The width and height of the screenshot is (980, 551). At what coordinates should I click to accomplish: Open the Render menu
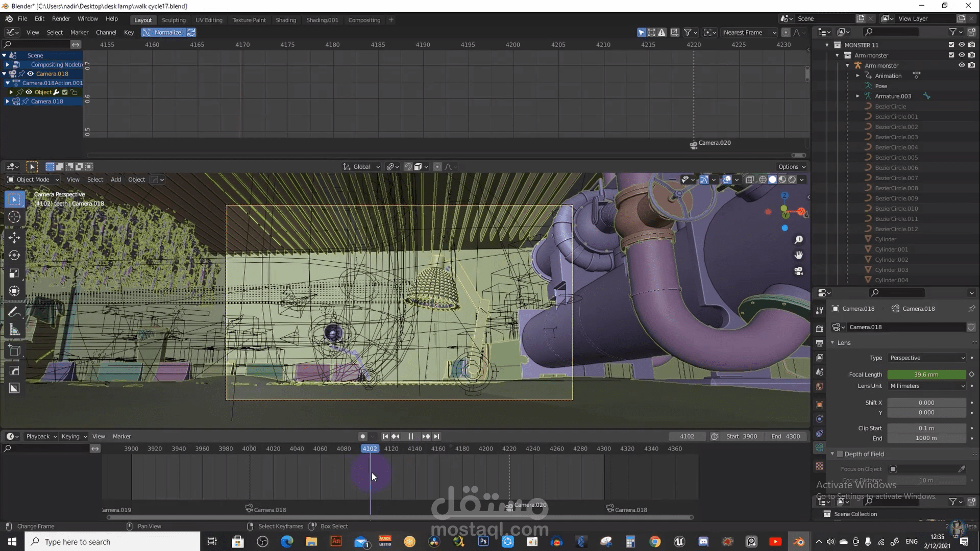61,18
